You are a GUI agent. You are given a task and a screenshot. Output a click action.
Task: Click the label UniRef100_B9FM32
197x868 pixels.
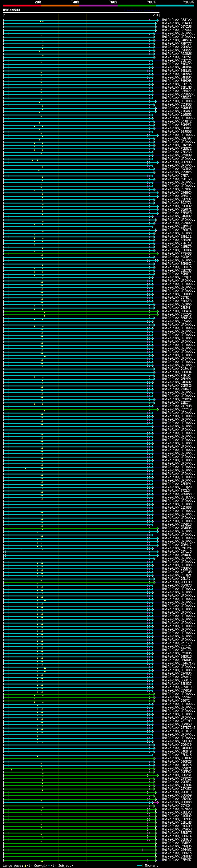pos(177,206)
